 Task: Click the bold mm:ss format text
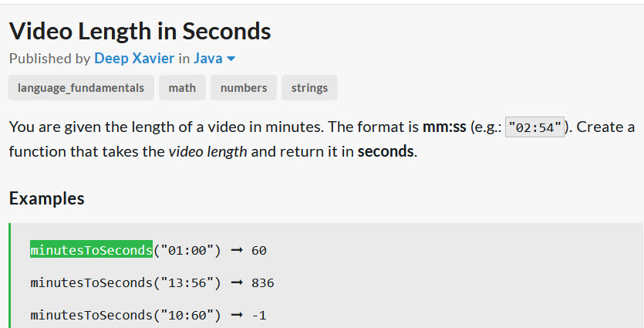coord(444,127)
